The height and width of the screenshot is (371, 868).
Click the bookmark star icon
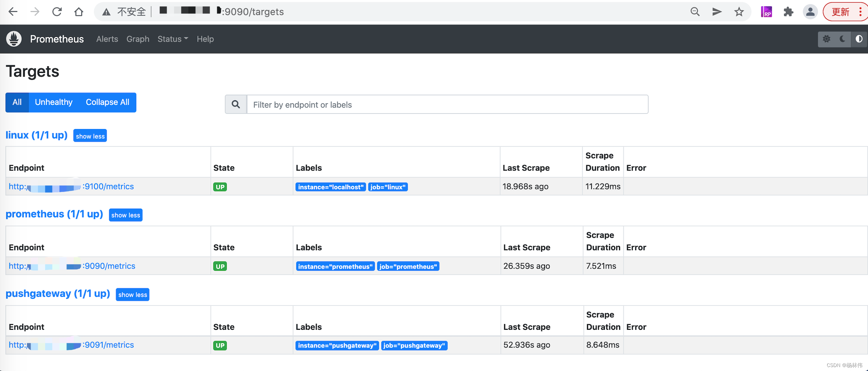click(739, 11)
